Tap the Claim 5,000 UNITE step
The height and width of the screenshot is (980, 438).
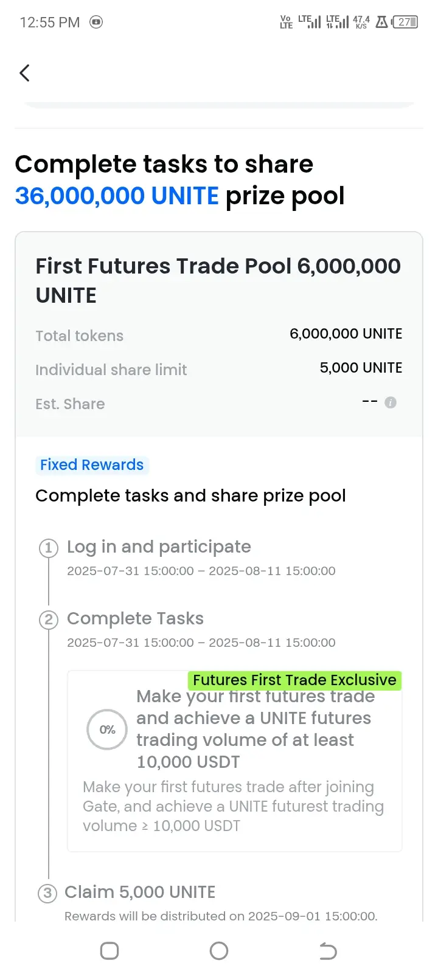[140, 892]
